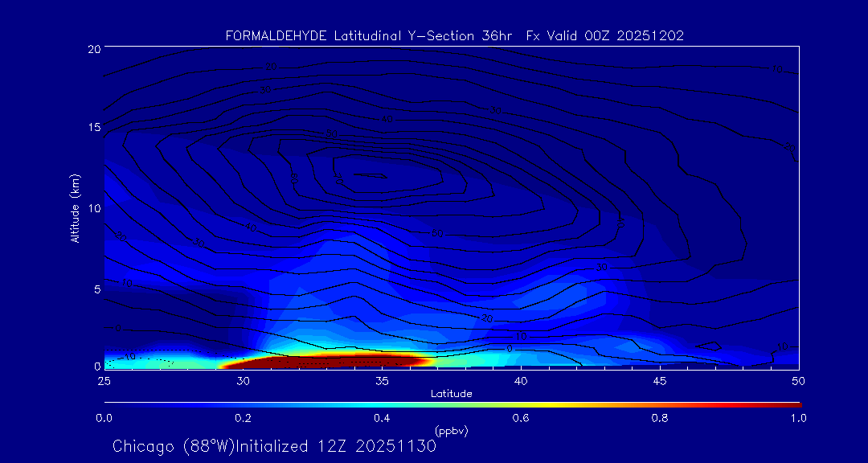Click the Chicago (88°W) initialization caption

tap(274, 446)
